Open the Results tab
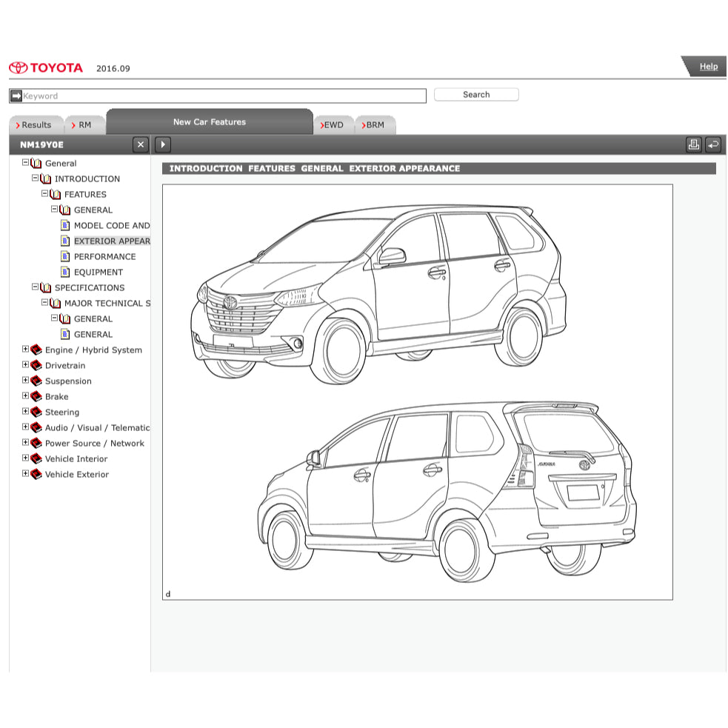Image resolution: width=728 pixels, height=728 pixels. click(x=36, y=125)
